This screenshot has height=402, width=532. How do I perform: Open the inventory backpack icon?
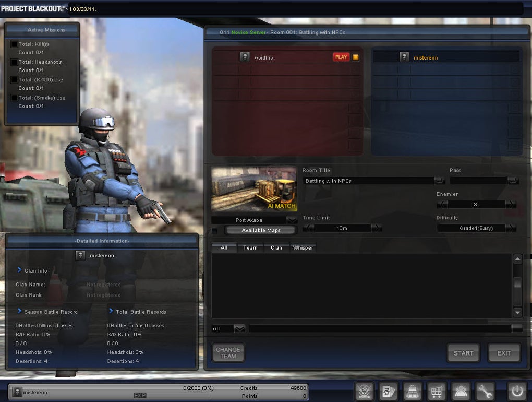tap(412, 392)
